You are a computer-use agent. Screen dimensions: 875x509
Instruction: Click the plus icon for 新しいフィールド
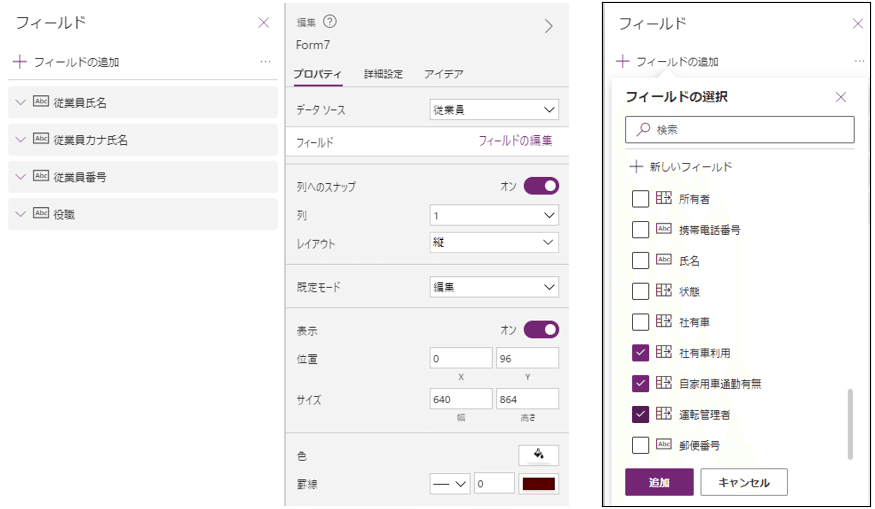[635, 167]
